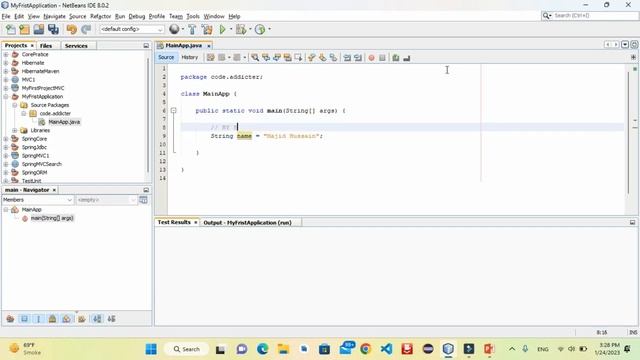Viewport: 640px width, 360px height.
Task: Open the Refactor menu
Action: [x=100, y=16]
